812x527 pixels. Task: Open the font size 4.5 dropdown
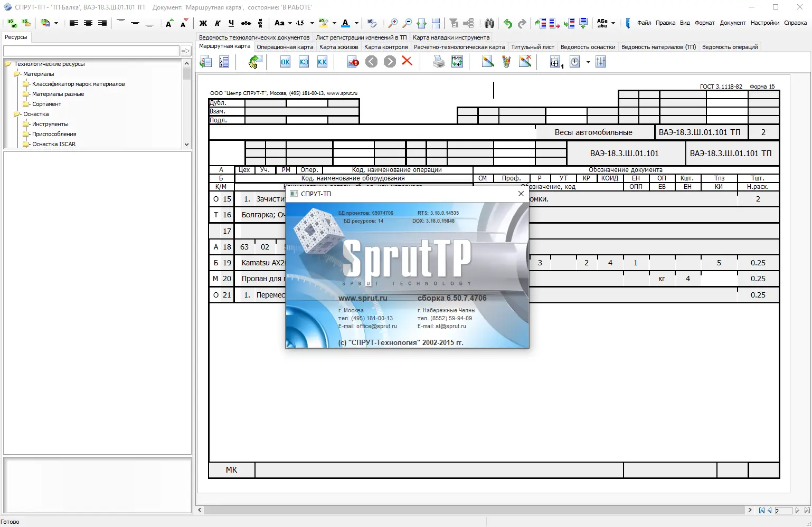[x=312, y=23]
